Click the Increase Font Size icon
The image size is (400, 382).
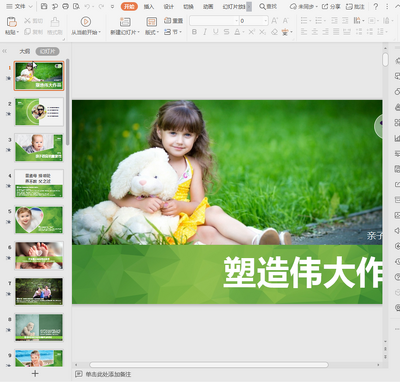coord(274,21)
